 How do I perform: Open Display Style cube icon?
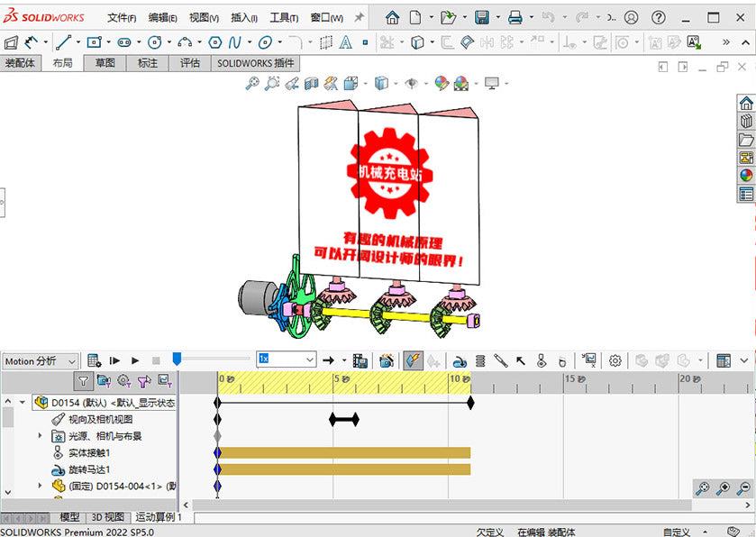(x=381, y=84)
